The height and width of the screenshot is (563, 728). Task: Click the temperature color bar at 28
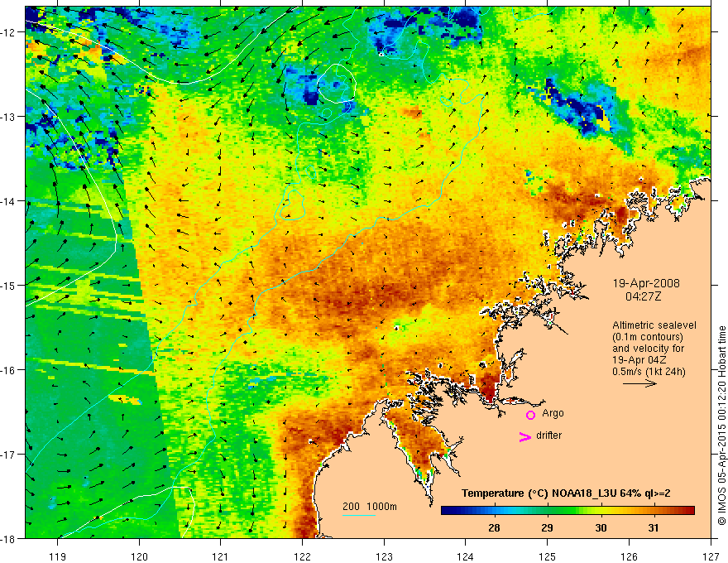coord(495,511)
